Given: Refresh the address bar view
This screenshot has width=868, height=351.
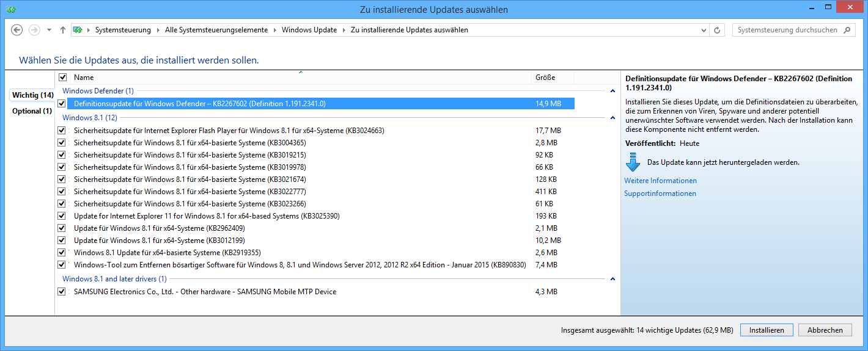Looking at the screenshot, I should 718,30.
